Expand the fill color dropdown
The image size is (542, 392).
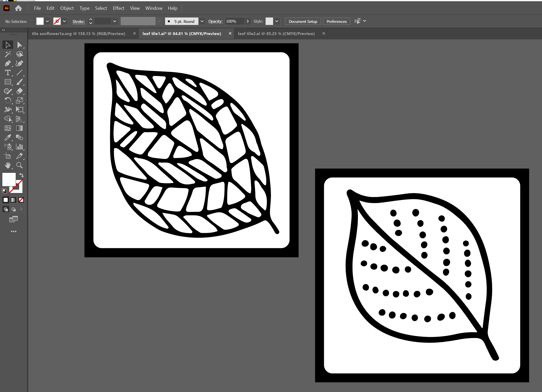coord(47,21)
